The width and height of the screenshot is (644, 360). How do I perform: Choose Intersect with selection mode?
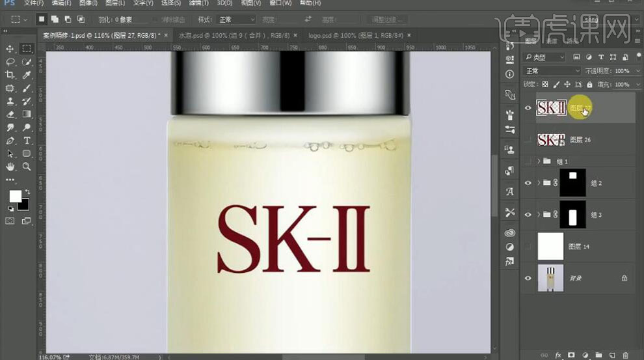[x=81, y=20]
